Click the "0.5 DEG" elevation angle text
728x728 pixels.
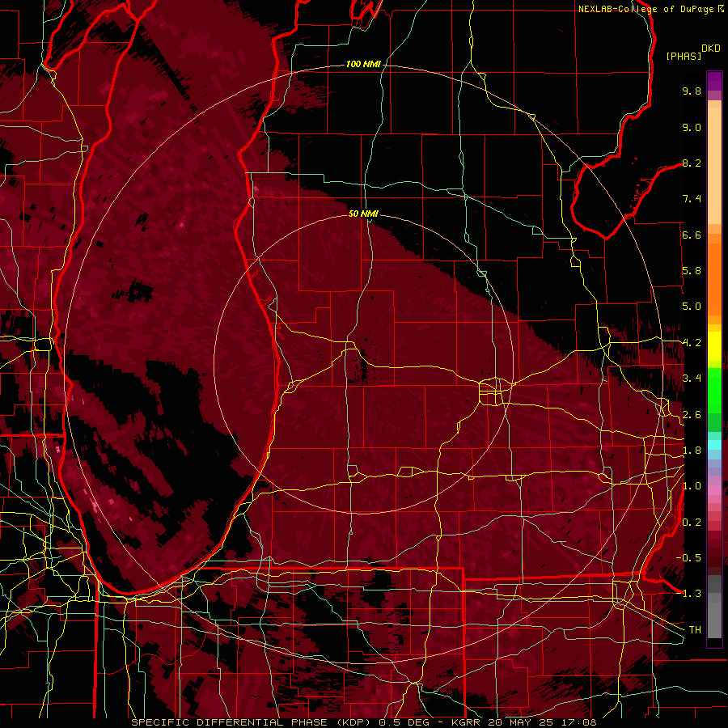point(404,722)
